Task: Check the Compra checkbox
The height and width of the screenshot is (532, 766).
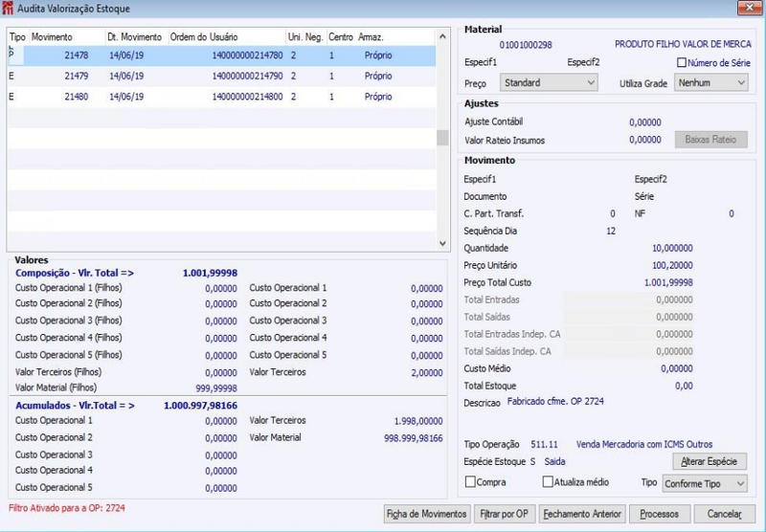Action: (x=470, y=481)
